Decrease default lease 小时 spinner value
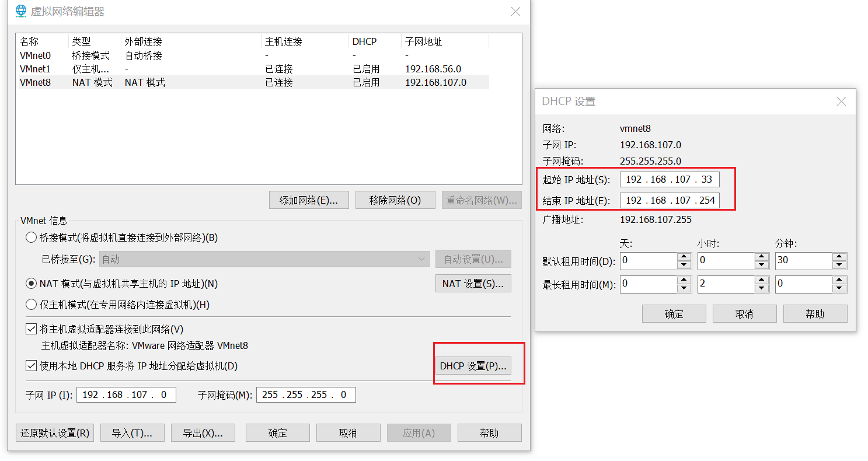 761,265
